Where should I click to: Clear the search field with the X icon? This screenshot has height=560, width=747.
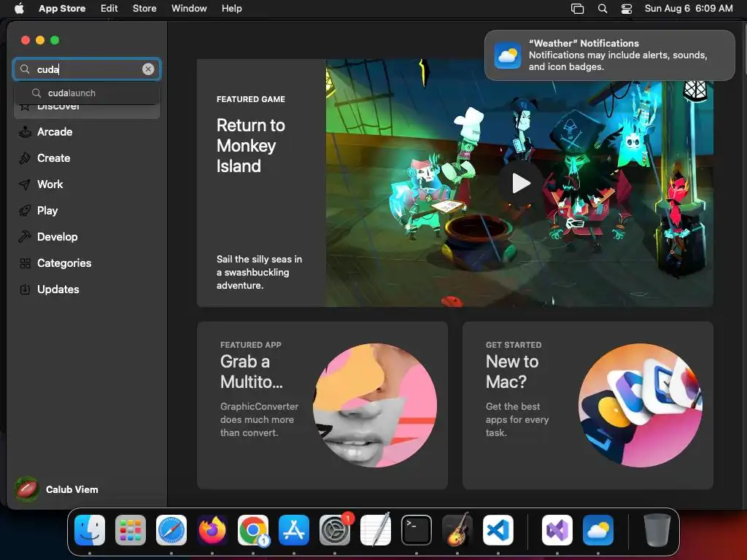tap(148, 69)
